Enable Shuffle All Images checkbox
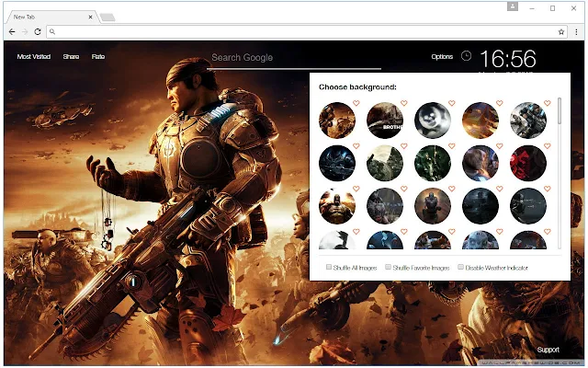This screenshot has height=368, width=588. click(x=329, y=267)
